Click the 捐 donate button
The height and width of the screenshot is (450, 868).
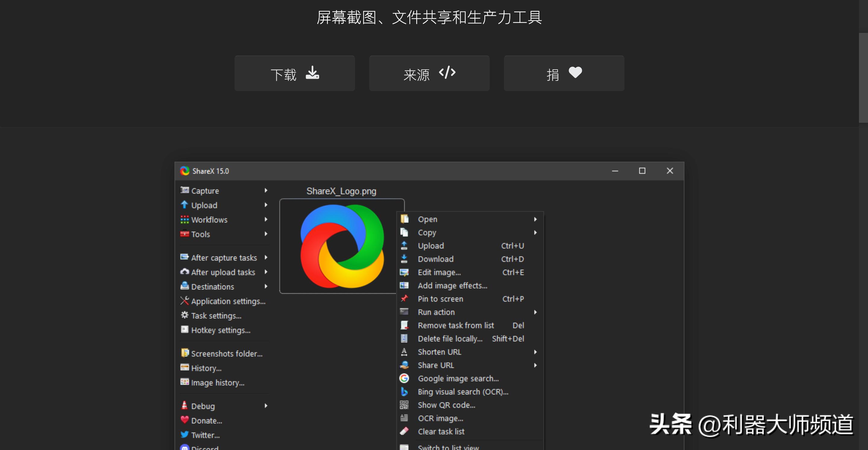coord(564,73)
